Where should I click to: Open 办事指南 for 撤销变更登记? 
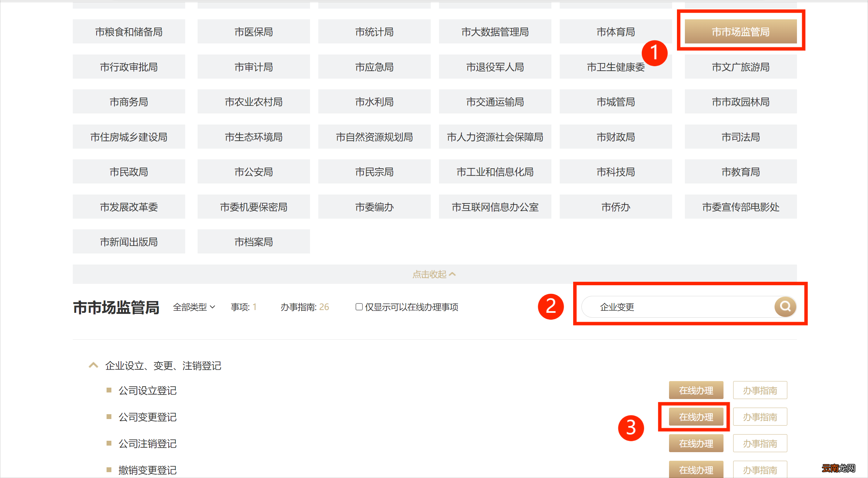coord(760,469)
